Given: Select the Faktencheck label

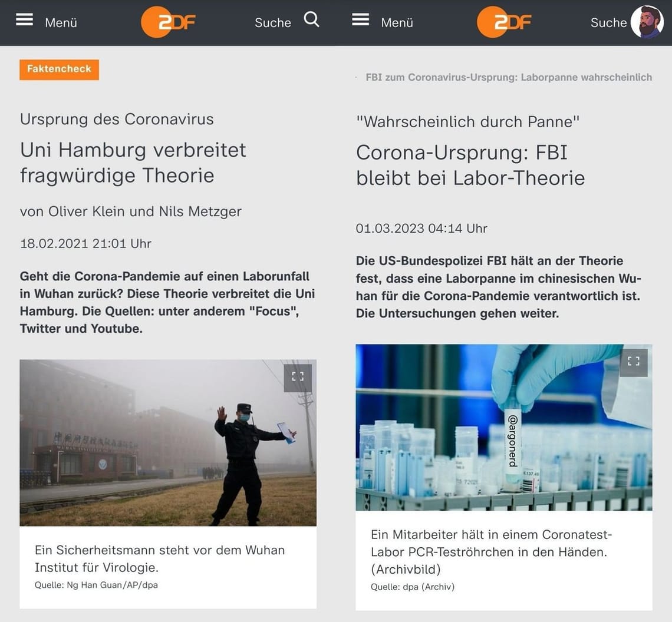Looking at the screenshot, I should tap(59, 69).
